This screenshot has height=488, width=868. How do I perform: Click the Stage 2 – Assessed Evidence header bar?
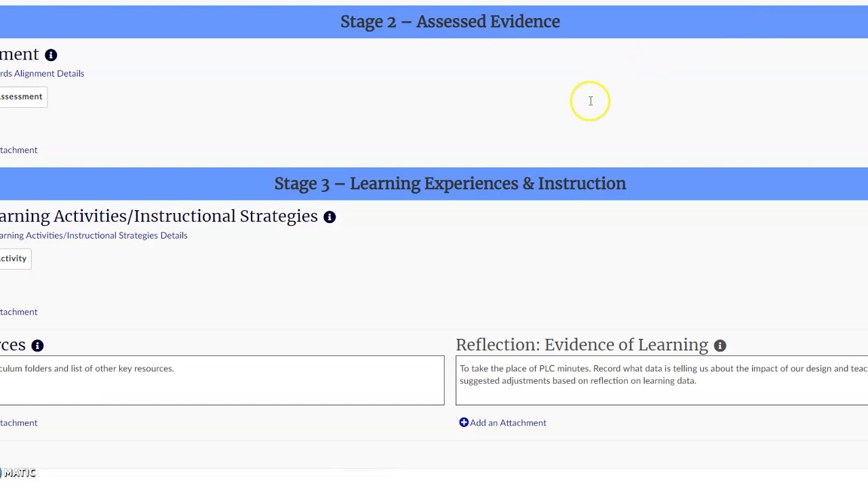tap(434, 22)
